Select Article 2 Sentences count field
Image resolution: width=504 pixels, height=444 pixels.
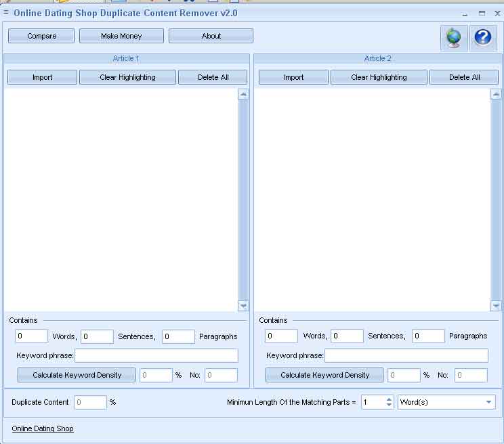(x=347, y=336)
